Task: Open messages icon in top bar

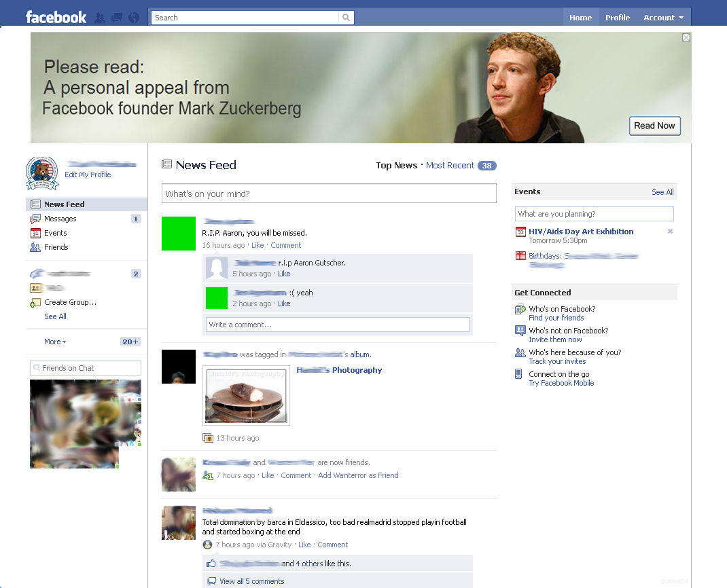Action: click(116, 18)
